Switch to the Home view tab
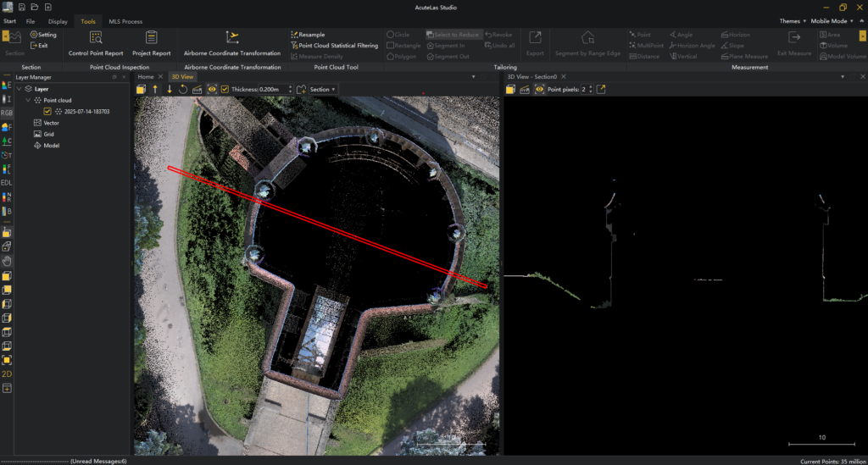Image resolution: width=868 pixels, height=465 pixels. (146, 77)
